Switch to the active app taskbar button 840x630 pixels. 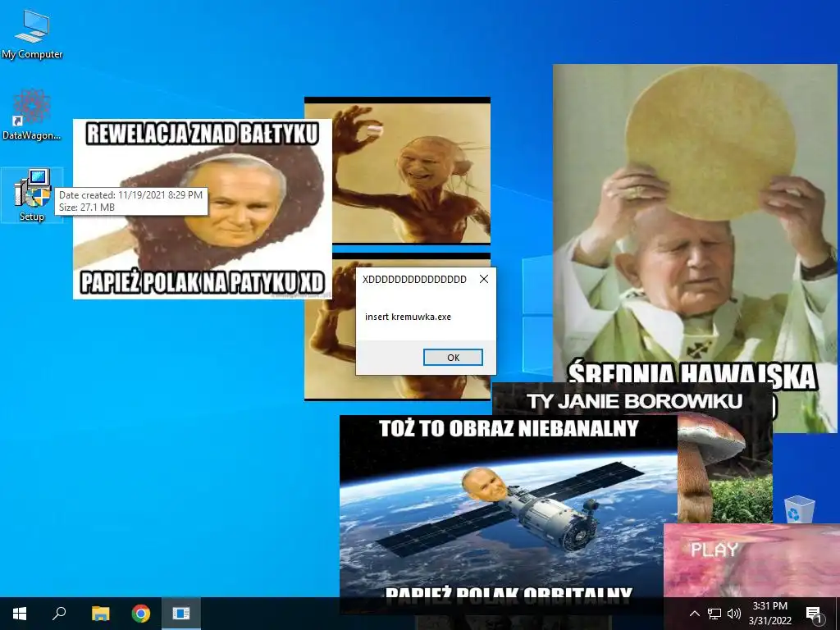pos(181,614)
